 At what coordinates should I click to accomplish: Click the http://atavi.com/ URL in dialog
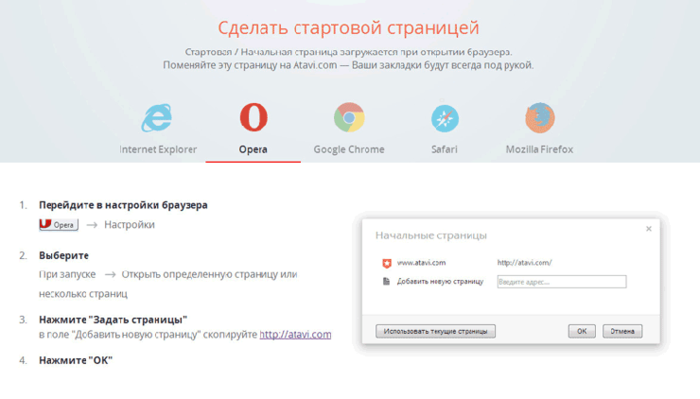[x=525, y=262]
